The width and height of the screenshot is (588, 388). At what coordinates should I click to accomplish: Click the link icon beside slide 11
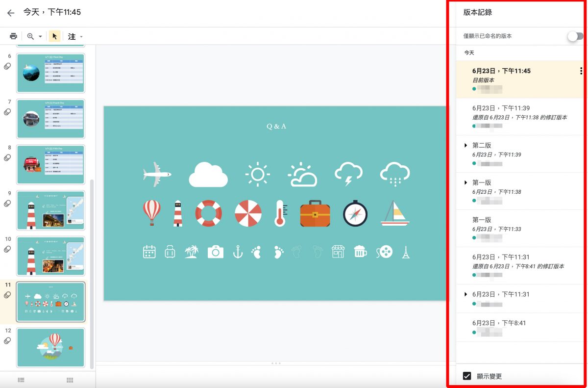point(7,295)
